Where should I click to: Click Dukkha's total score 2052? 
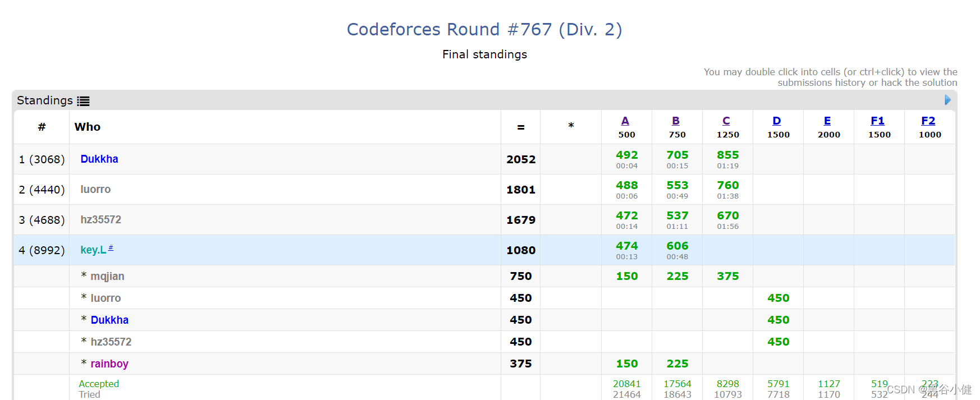point(521,159)
